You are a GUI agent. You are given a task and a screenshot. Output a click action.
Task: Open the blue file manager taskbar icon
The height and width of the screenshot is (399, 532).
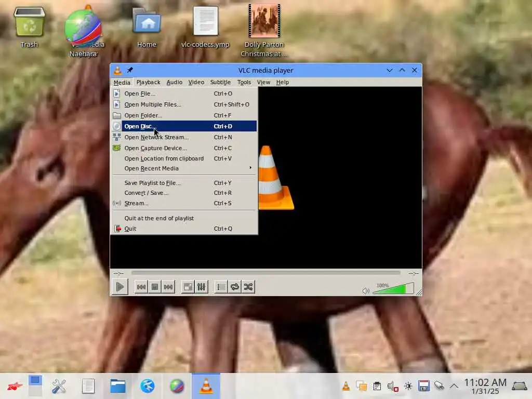pyautogui.click(x=118, y=386)
